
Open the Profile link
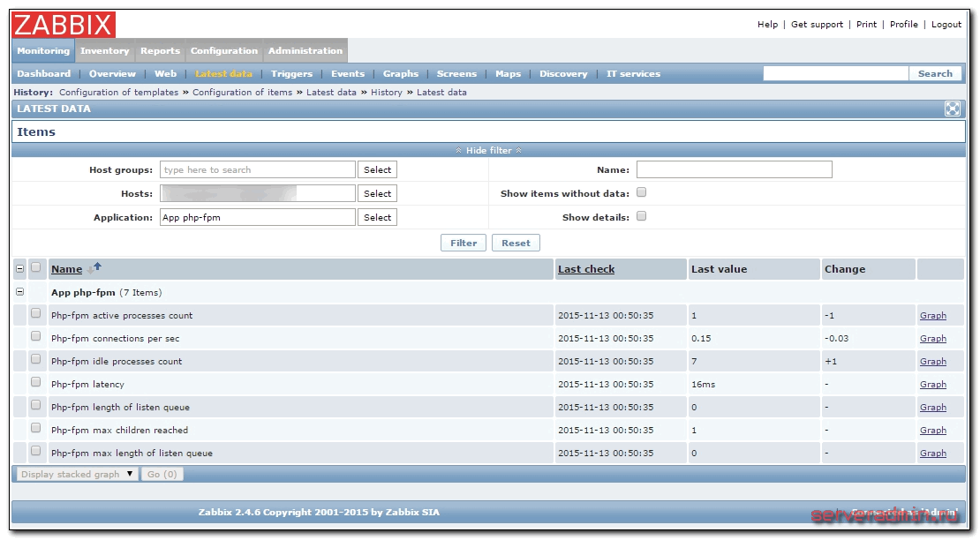point(904,25)
